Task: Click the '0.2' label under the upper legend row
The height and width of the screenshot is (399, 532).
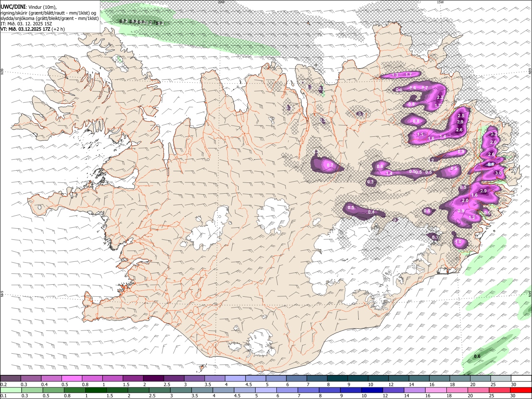Action: coord(3,384)
